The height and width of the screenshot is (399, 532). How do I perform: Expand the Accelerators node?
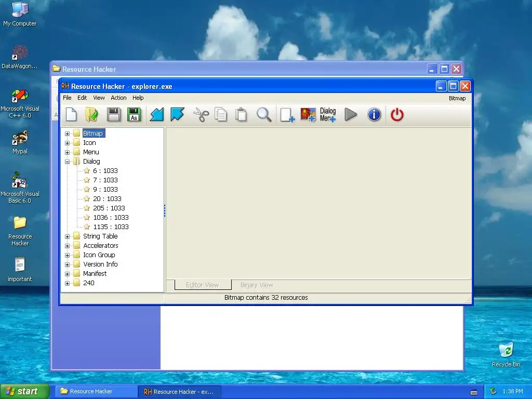(x=67, y=246)
